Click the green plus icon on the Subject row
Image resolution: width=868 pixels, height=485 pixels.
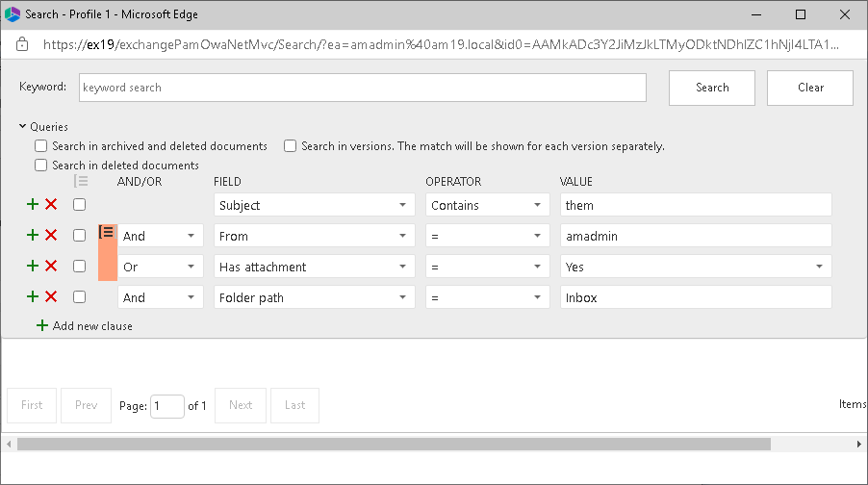pyautogui.click(x=33, y=204)
